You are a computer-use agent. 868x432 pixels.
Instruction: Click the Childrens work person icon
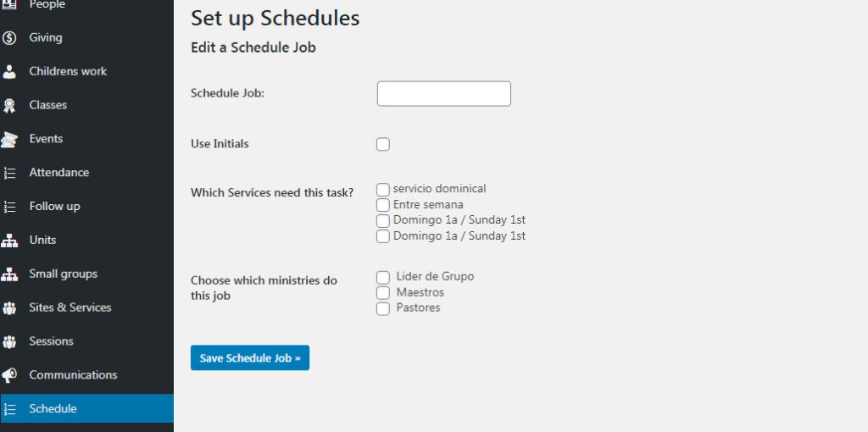coord(9,71)
